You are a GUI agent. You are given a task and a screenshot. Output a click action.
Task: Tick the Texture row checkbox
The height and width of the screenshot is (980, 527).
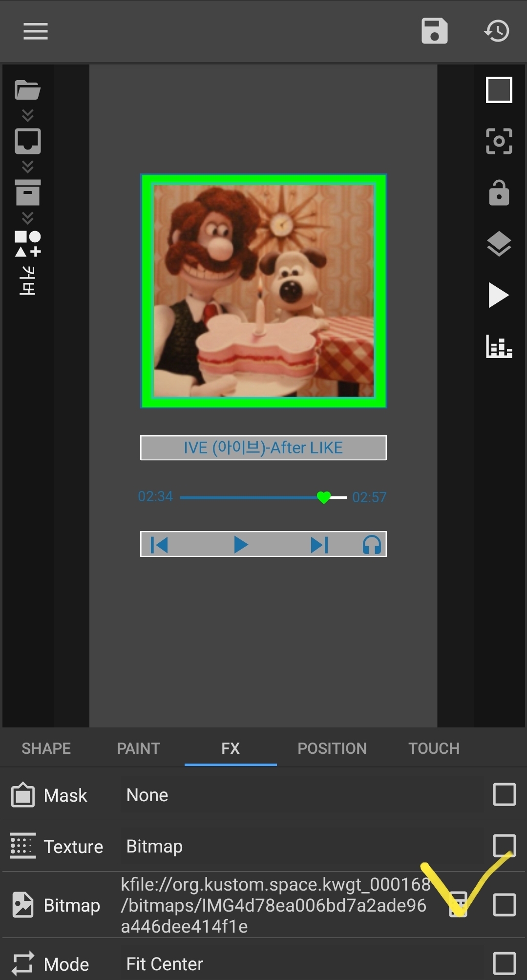click(x=505, y=846)
